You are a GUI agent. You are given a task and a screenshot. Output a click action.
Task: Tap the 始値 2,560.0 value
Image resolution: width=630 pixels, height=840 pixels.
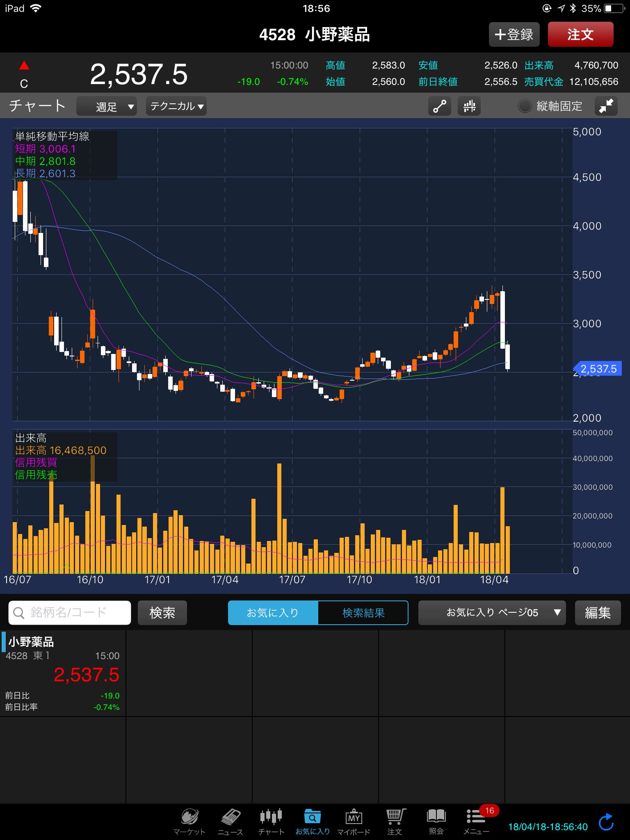pos(388,82)
